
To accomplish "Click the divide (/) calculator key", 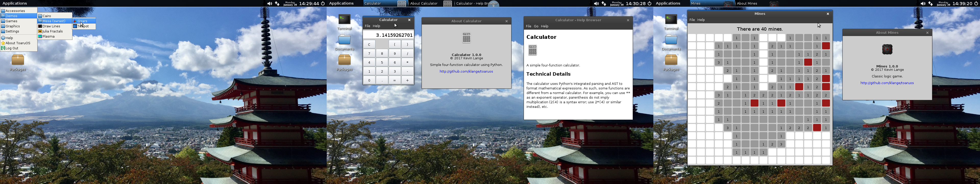I will [408, 53].
